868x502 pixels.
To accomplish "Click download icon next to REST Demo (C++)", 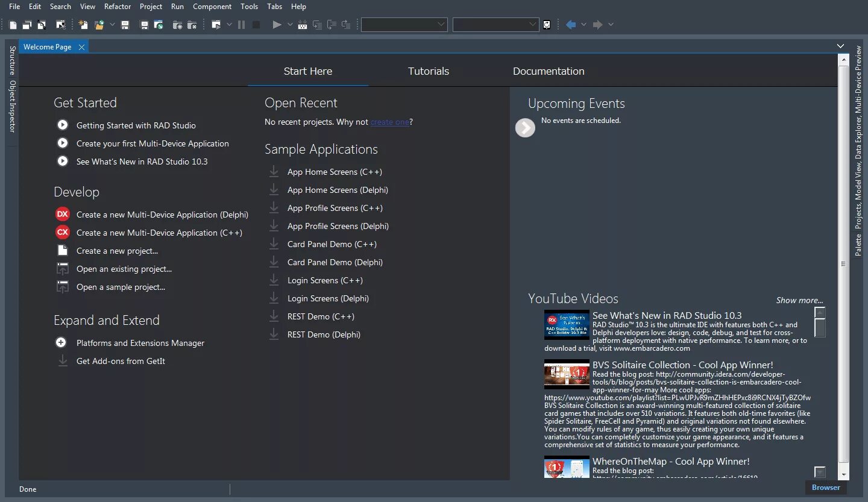I will pos(274,316).
